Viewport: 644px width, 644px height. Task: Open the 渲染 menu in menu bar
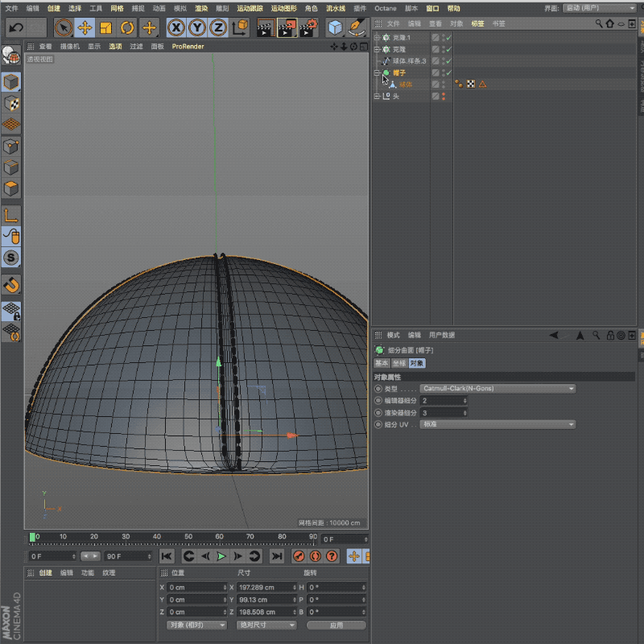coord(201,8)
